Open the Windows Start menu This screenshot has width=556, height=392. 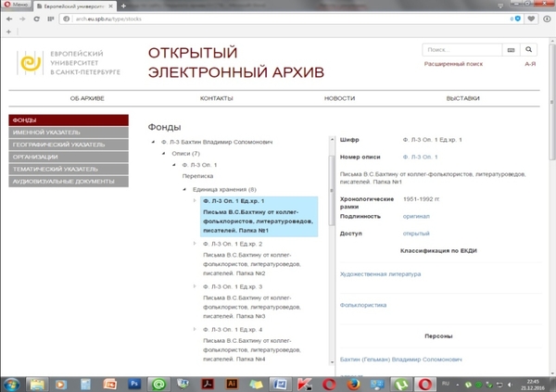pos(13,382)
